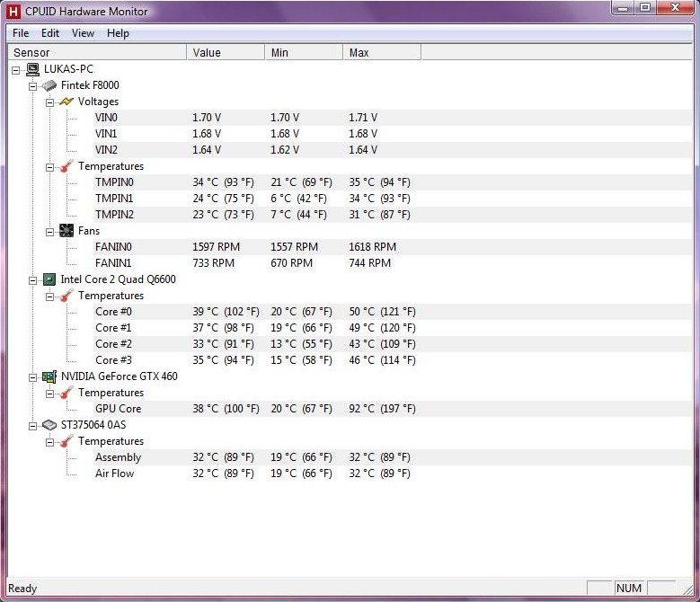Collapse the Fans group
The width and height of the screenshot is (700, 602).
(x=49, y=232)
